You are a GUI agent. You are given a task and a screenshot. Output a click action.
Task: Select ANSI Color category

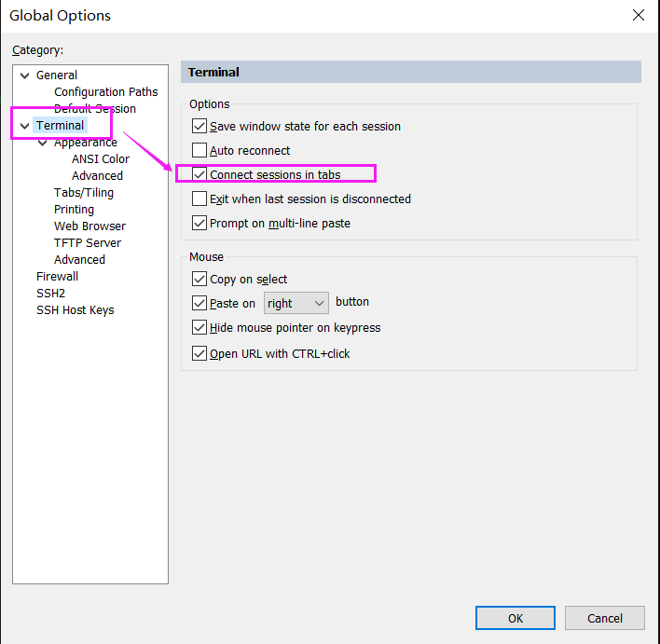(101, 159)
